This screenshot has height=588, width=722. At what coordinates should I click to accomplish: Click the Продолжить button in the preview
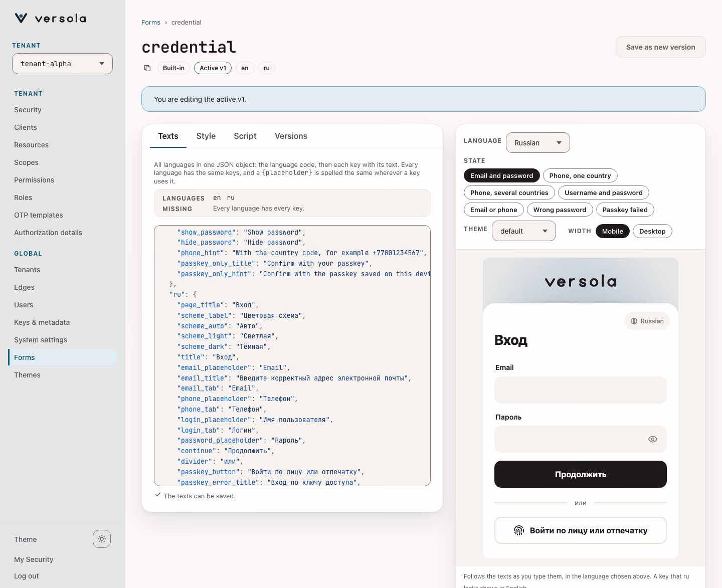[581, 474]
